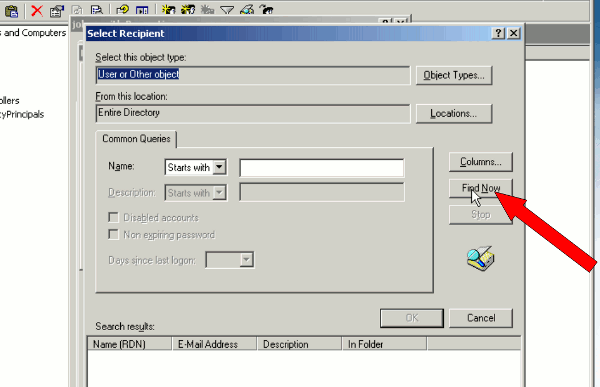600x387 pixels.
Task: Select the tree item ending in 'ollers'
Action: coord(10,101)
